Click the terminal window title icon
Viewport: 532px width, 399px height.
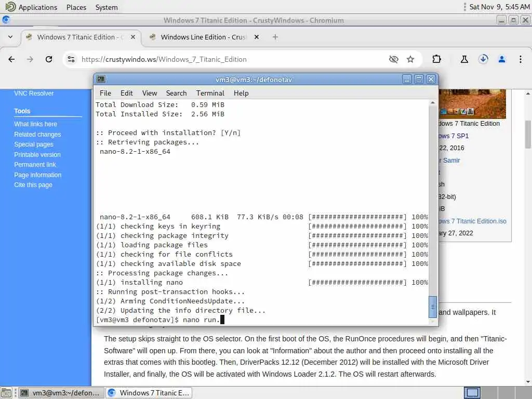pos(101,79)
